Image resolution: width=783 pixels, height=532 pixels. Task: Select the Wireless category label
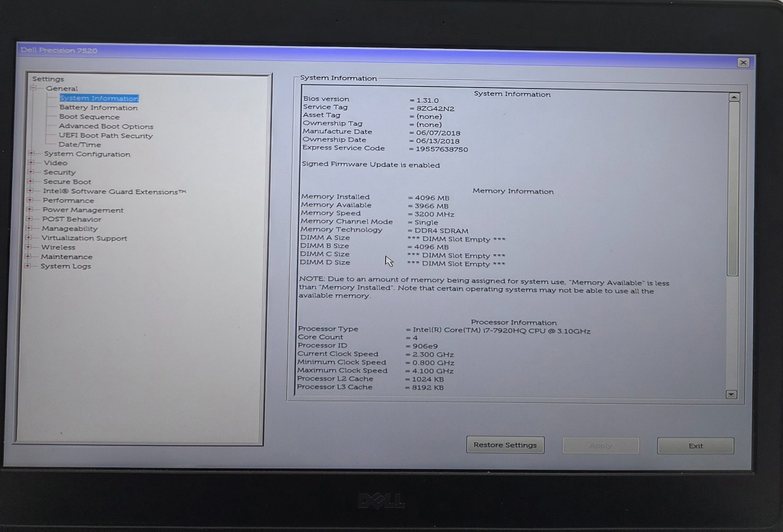coord(58,247)
